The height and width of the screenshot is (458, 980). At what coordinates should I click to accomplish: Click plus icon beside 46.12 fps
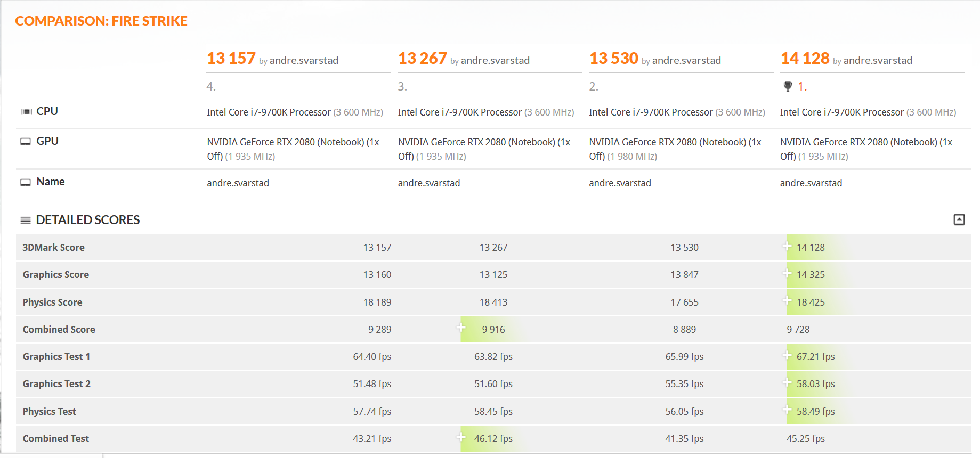pyautogui.click(x=461, y=437)
